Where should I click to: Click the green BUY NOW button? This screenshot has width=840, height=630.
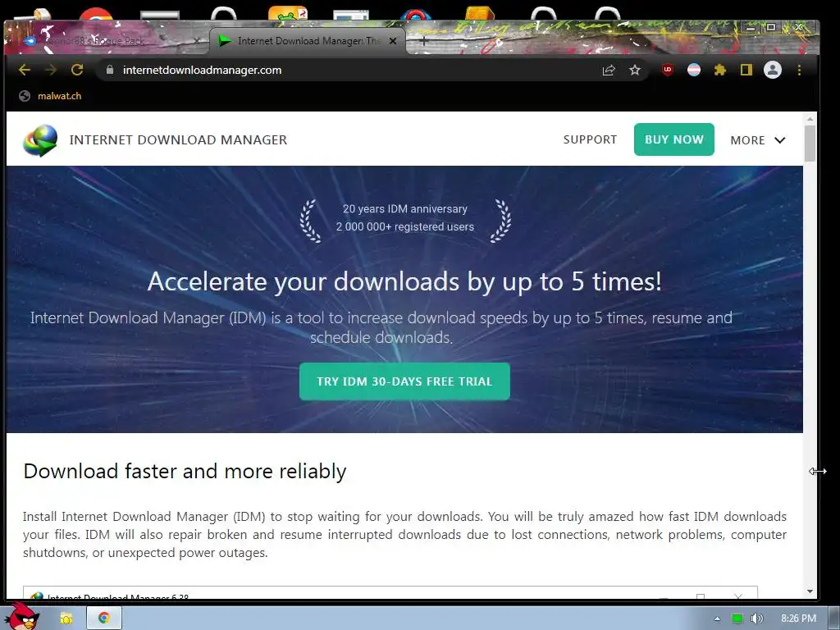674,139
